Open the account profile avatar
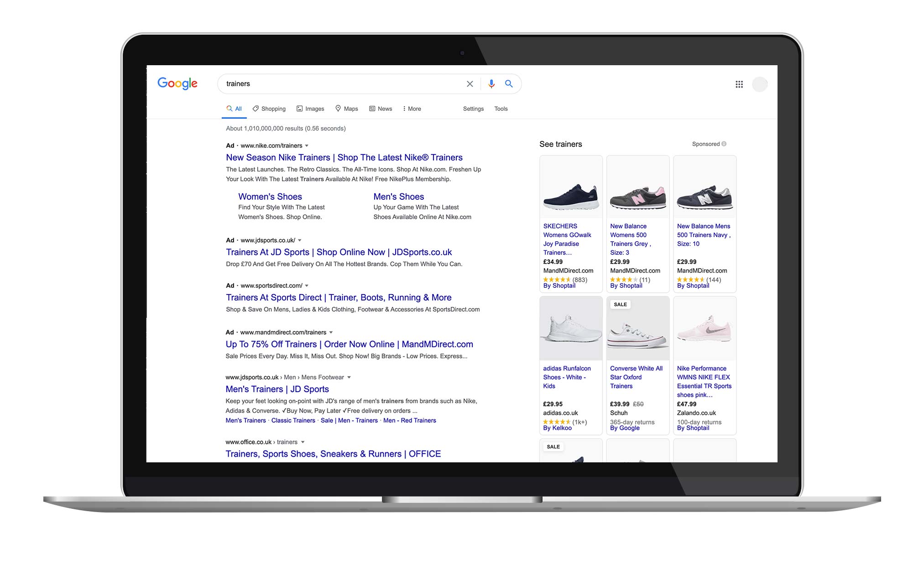The image size is (924, 585). (x=760, y=84)
